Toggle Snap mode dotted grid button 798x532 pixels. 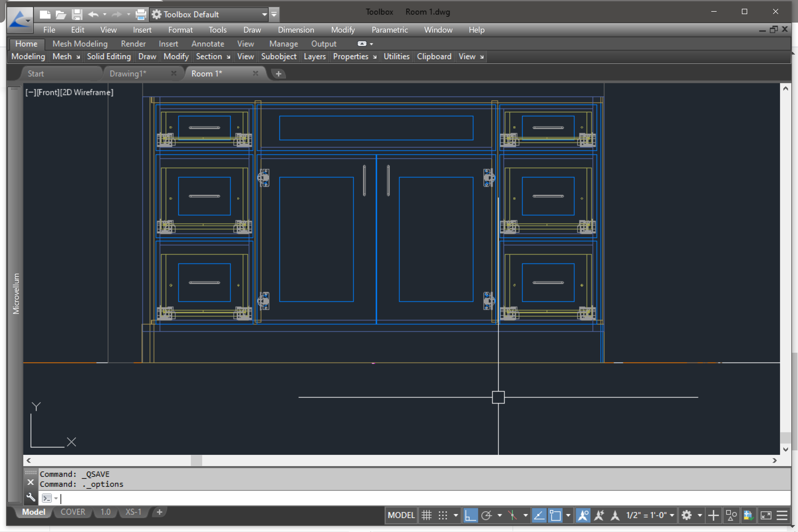coord(443,516)
